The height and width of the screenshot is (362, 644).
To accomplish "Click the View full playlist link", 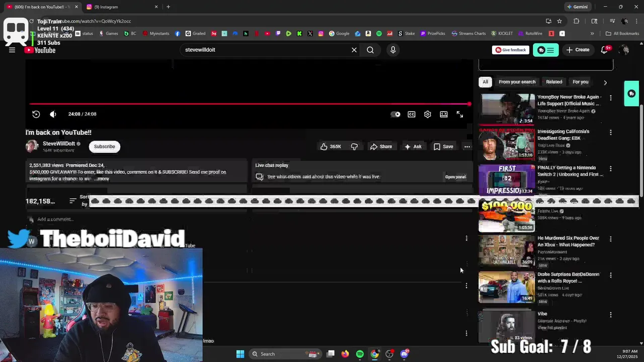I will click(552, 327).
